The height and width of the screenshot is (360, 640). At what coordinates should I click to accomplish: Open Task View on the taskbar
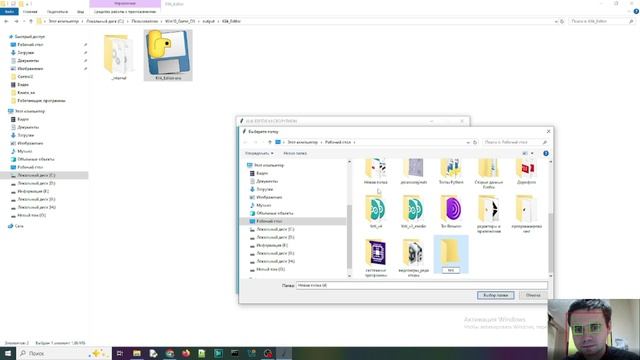coord(120,353)
